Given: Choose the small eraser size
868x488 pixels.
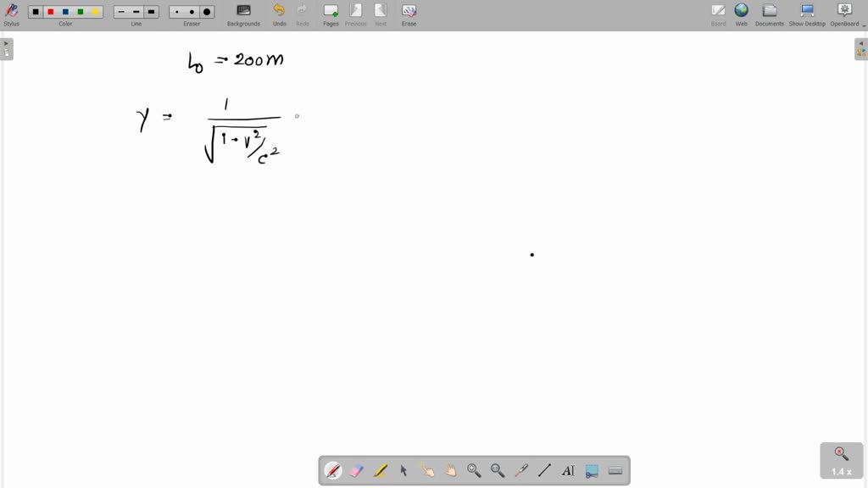Looking at the screenshot, I should [x=177, y=12].
